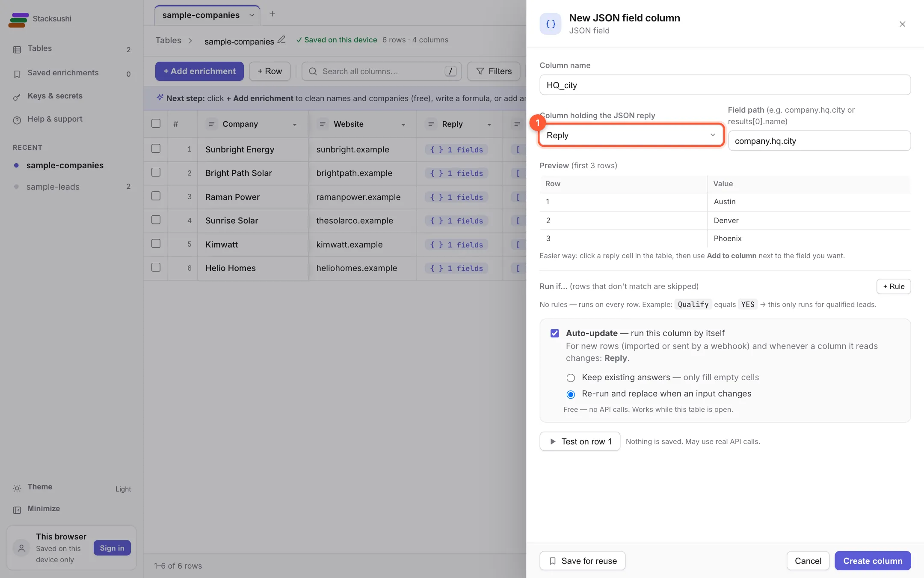Open the Company column menu arrow
This screenshot has height=578, width=924.
(295, 125)
